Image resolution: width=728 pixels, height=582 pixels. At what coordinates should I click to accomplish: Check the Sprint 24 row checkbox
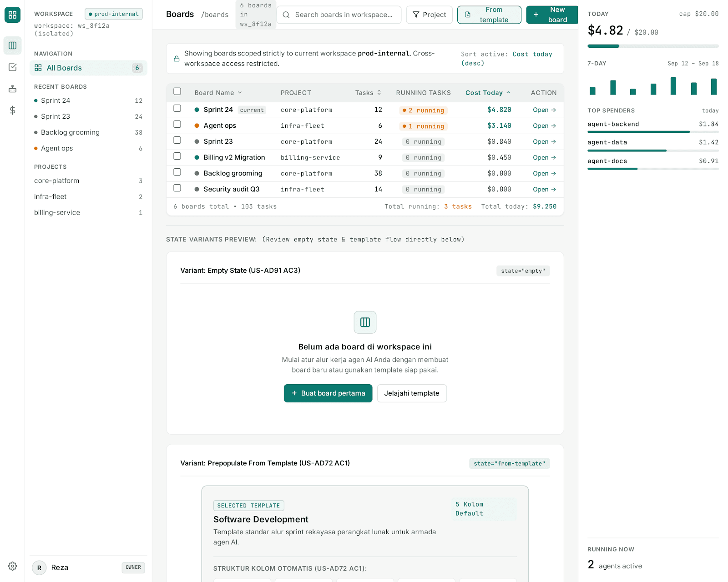point(177,108)
